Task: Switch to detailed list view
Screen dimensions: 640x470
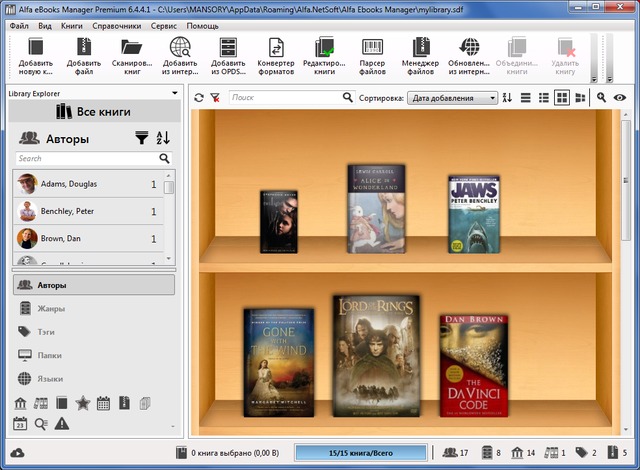Action: [x=544, y=98]
